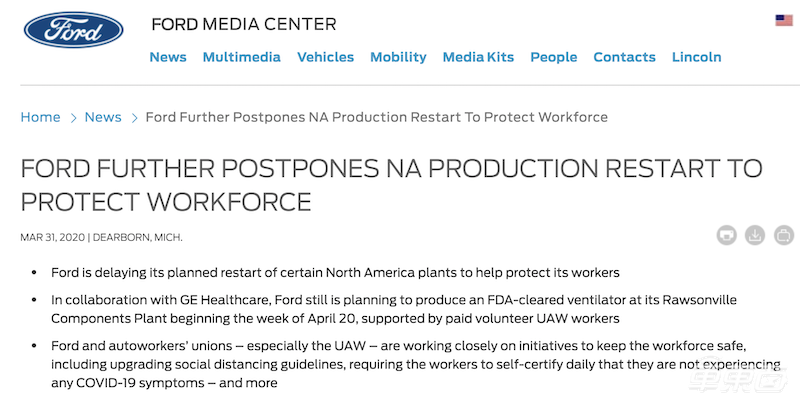Navigate to Contacts page
This screenshot has width=800, height=405.
click(x=624, y=57)
